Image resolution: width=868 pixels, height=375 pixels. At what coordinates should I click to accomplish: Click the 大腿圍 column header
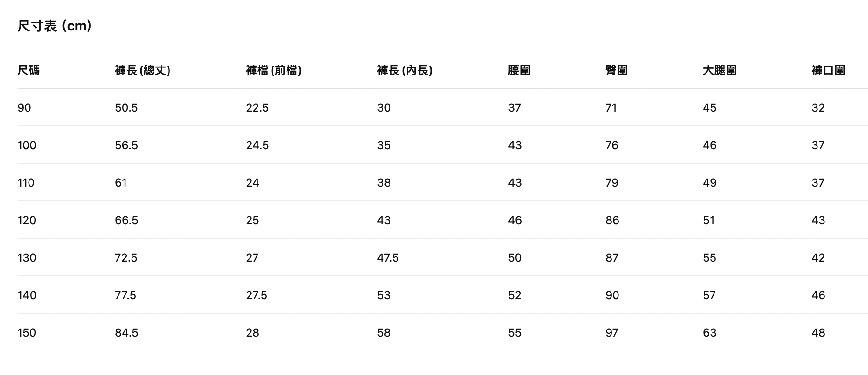click(x=720, y=70)
